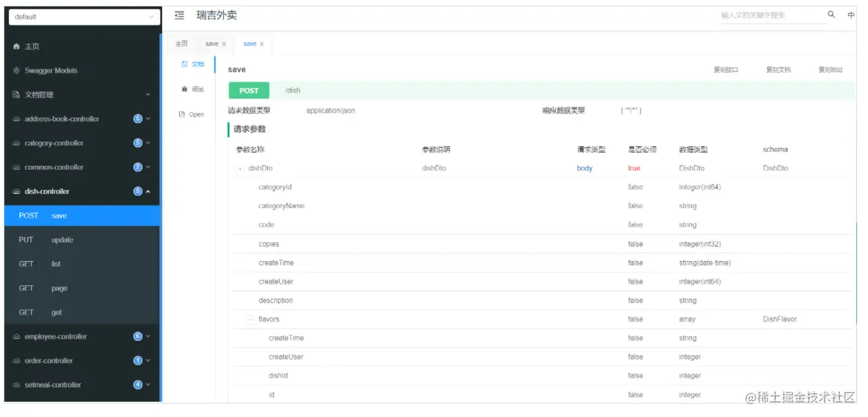Expand employee-controller group
868x417 pixels.
point(82,337)
